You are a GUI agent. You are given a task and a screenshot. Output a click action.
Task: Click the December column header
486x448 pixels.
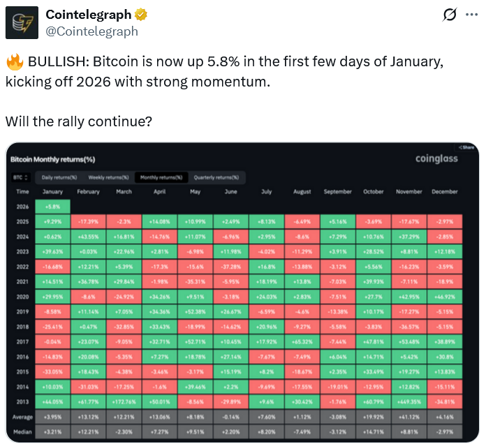[x=444, y=192]
